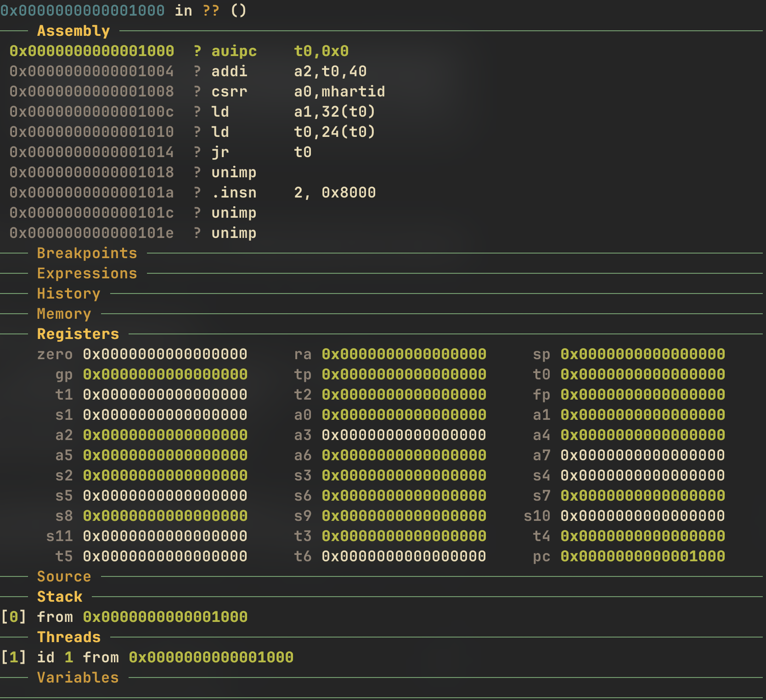Select thread id 1 entry address

211,657
